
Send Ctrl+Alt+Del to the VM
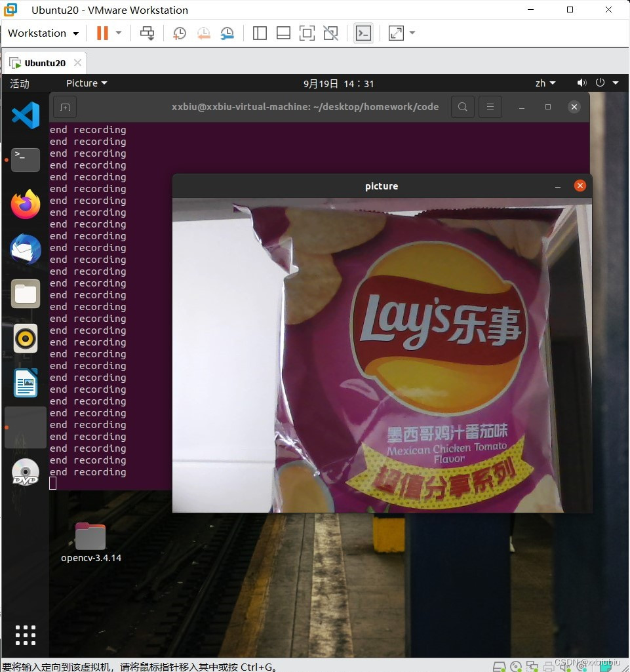(x=147, y=33)
